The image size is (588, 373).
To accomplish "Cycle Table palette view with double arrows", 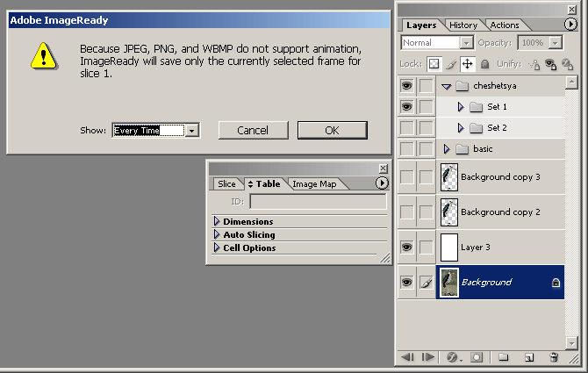I will pos(250,184).
